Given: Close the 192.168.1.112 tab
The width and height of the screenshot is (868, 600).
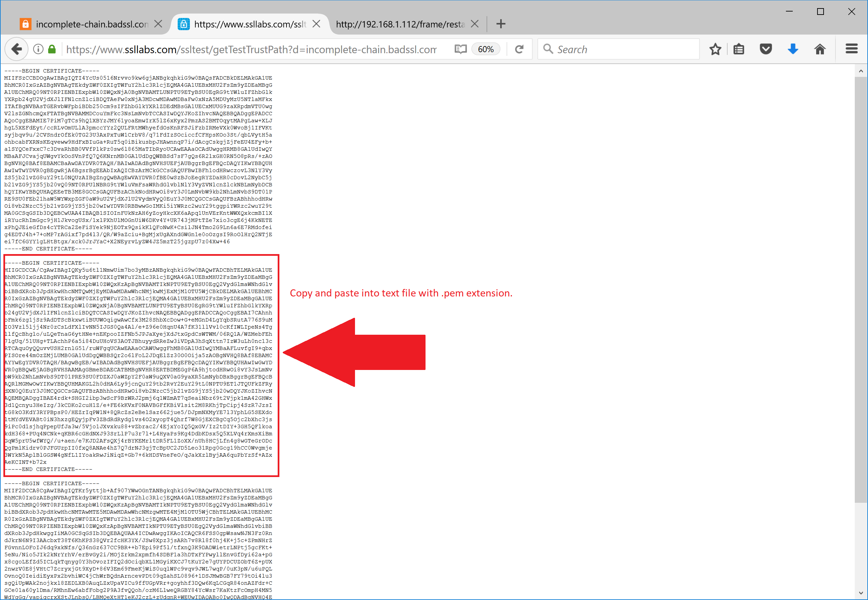Looking at the screenshot, I should point(475,24).
